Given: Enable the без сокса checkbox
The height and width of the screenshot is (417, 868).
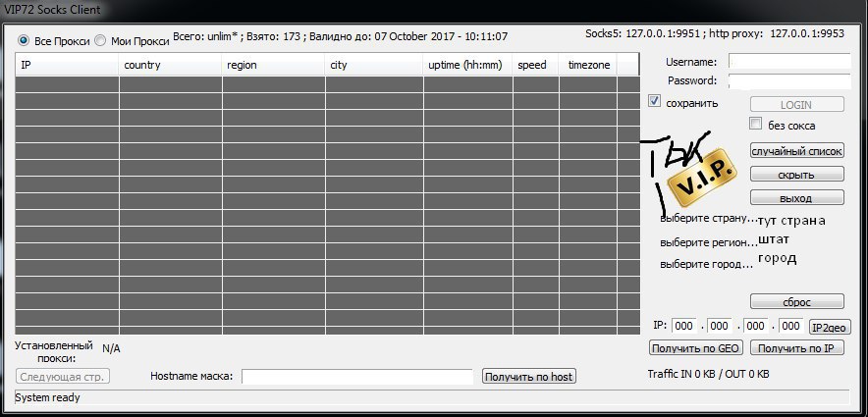Looking at the screenshot, I should pyautogui.click(x=755, y=125).
